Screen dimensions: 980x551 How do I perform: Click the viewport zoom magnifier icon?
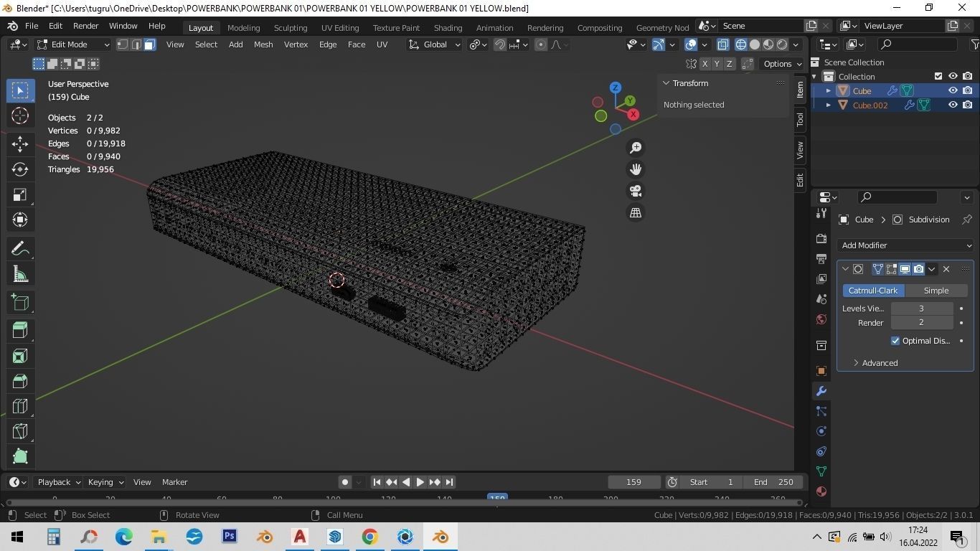[x=636, y=148]
